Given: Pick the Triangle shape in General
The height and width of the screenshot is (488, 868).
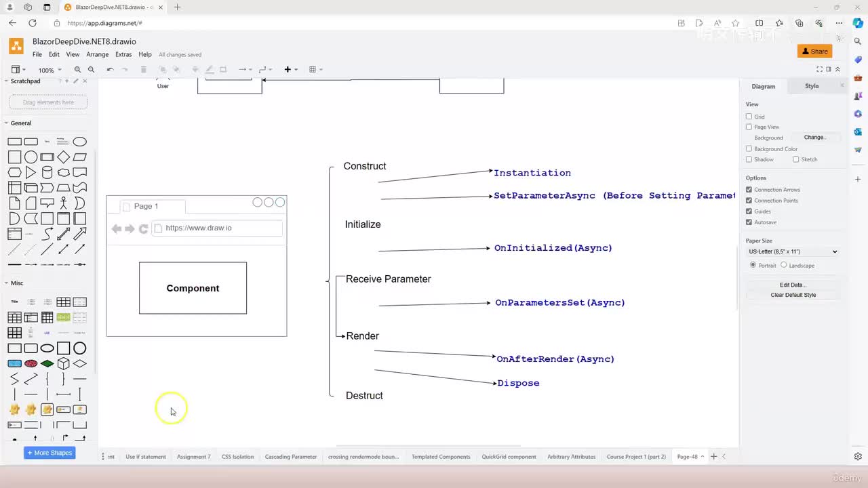Looking at the screenshot, I should (x=31, y=172).
